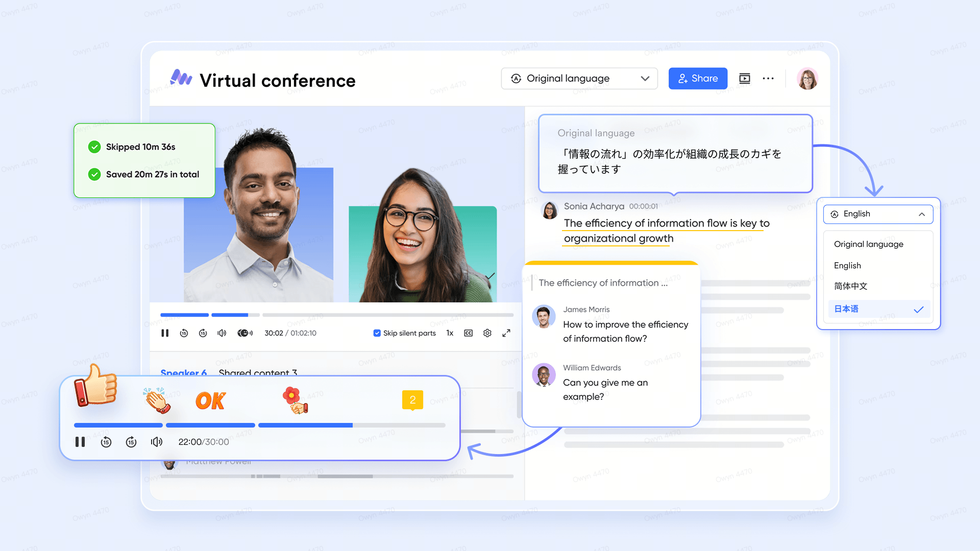The image size is (980, 551).
Task: Click the green check beside Skipped 10m 36s
Action: click(94, 147)
